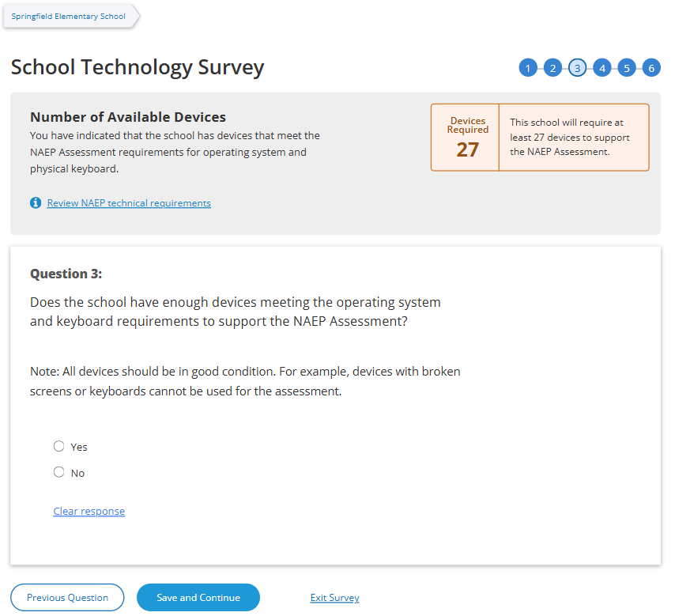Image resolution: width=675 pixels, height=616 pixels.
Task: Open step 5 in the progress tracker
Action: click(x=627, y=68)
